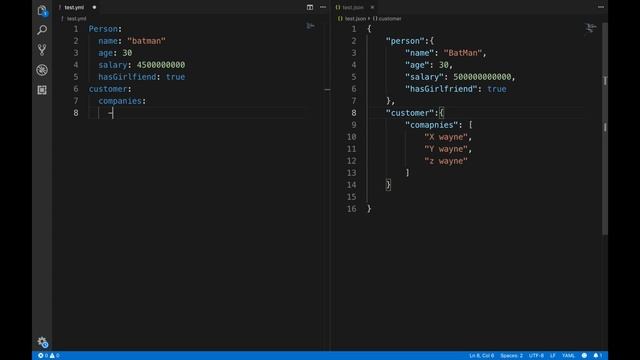Switch to the test.json tab

tap(353, 7)
